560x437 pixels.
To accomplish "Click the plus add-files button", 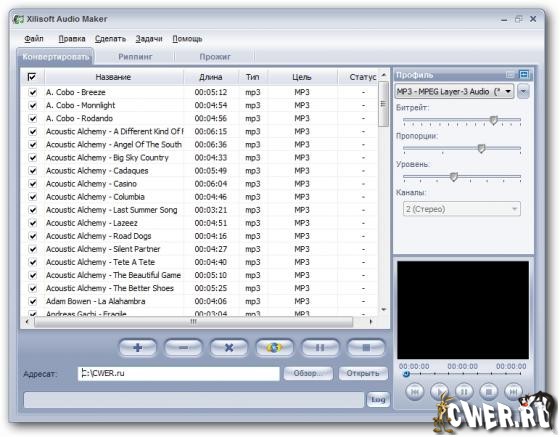I will 138,347.
